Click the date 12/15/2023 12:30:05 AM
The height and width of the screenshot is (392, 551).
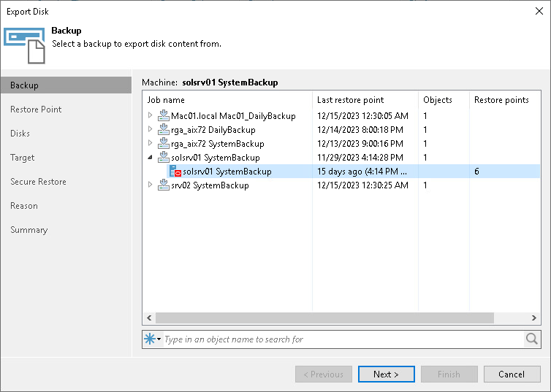coord(362,116)
